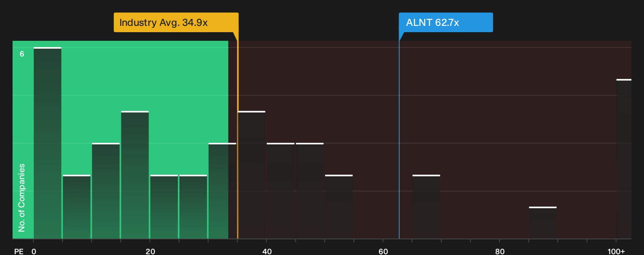Click the No. of Companies axis title

click(22, 198)
